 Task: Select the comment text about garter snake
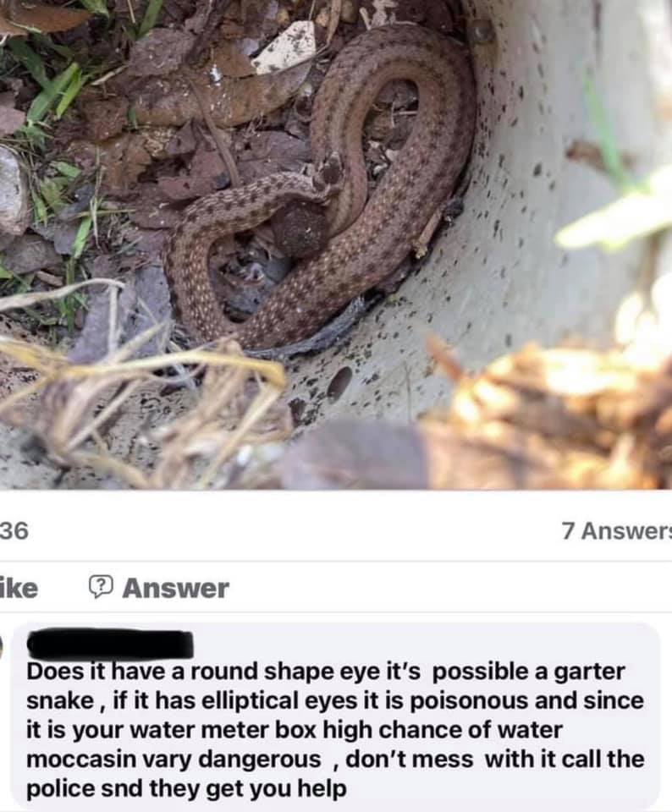(x=335, y=730)
